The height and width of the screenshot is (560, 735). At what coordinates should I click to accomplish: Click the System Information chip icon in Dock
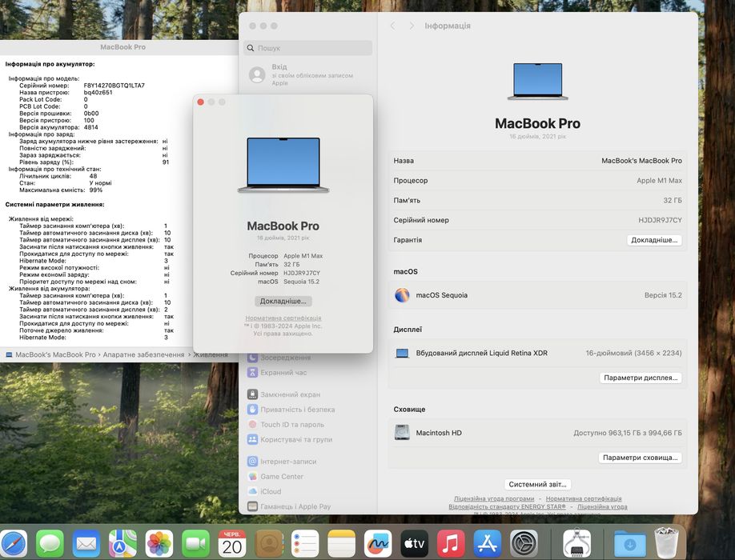576,544
